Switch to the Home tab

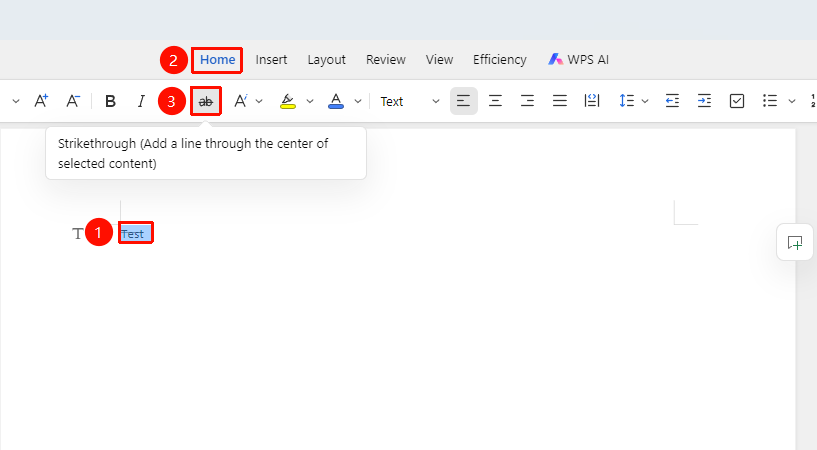point(217,60)
